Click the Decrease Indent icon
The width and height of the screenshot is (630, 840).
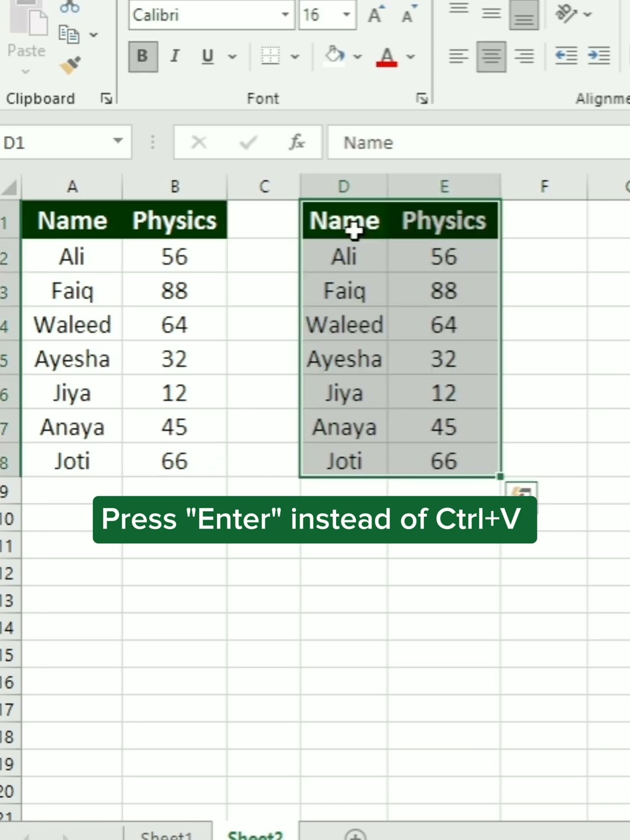(x=566, y=55)
